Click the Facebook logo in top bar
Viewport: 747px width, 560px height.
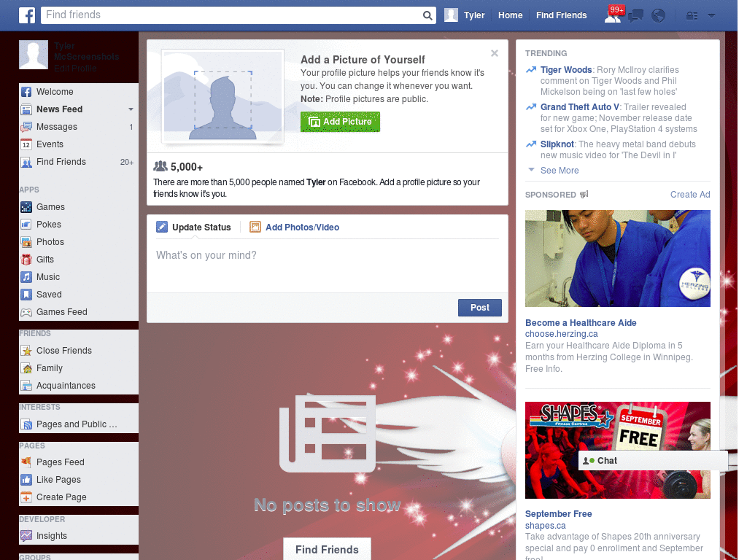[x=27, y=15]
